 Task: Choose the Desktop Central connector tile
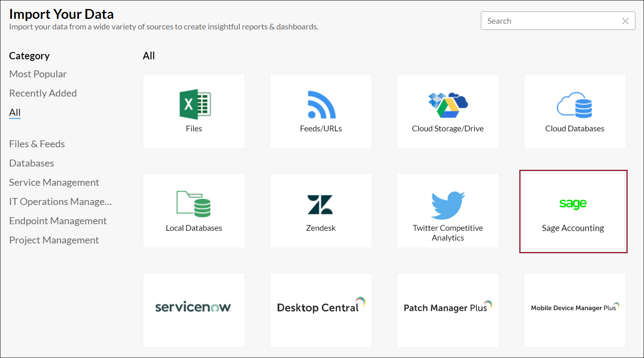pos(321,310)
